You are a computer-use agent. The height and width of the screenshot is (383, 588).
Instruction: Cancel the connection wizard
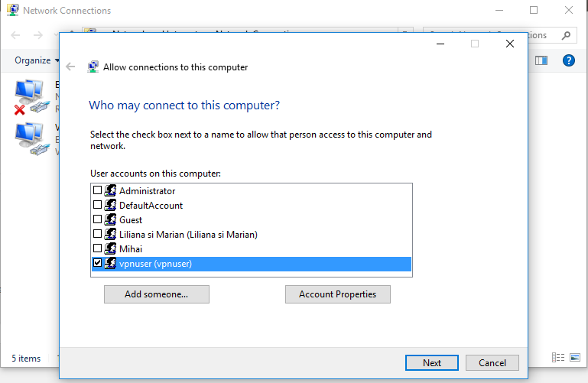pyautogui.click(x=492, y=363)
